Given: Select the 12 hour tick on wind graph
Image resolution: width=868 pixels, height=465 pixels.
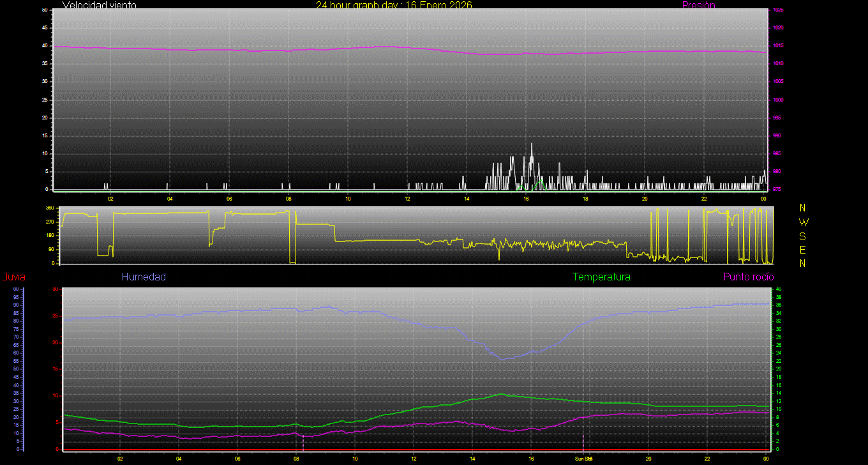Looking at the screenshot, I should click(407, 199).
